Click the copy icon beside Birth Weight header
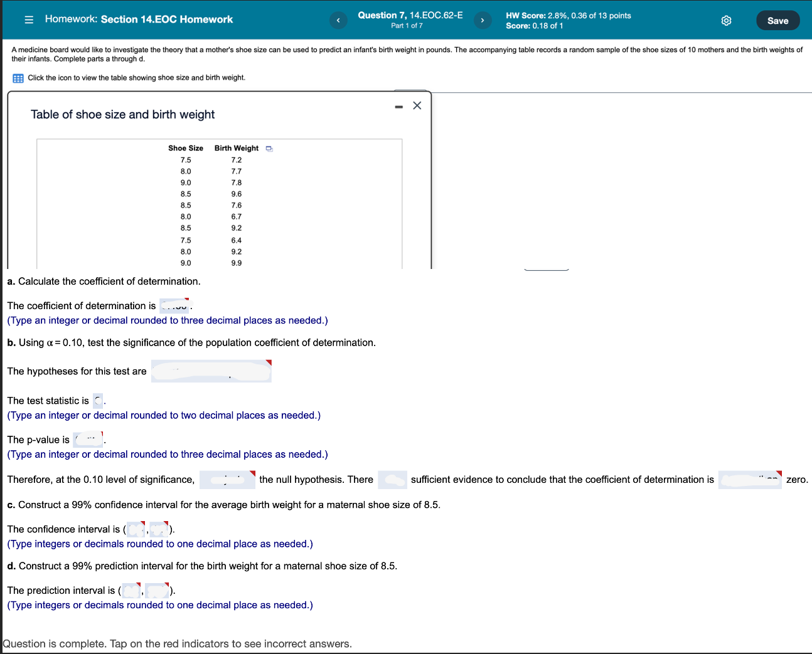Screen dimensions: 812x654 [269, 148]
